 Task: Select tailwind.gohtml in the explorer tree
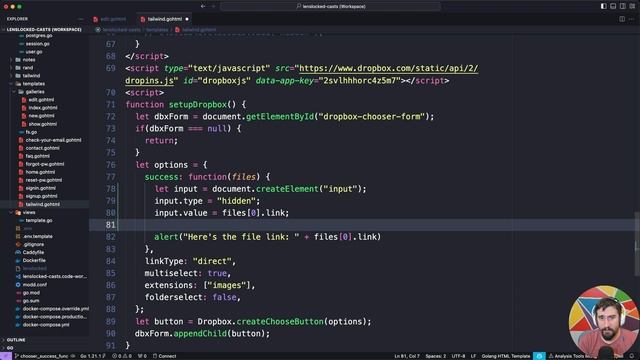click(42, 204)
